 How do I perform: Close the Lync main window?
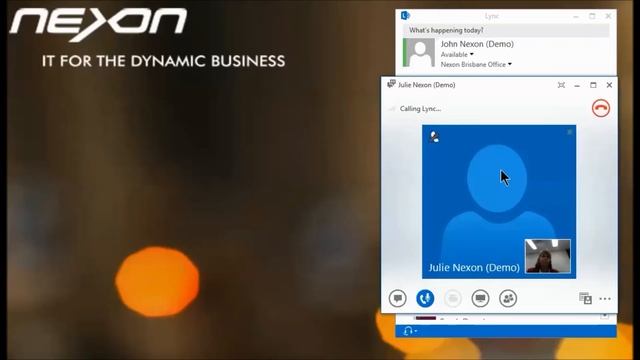pos(608,16)
